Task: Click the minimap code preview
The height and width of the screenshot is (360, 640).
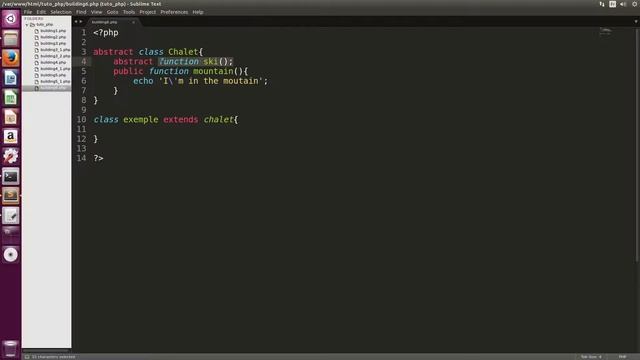Action: [x=605, y=31]
